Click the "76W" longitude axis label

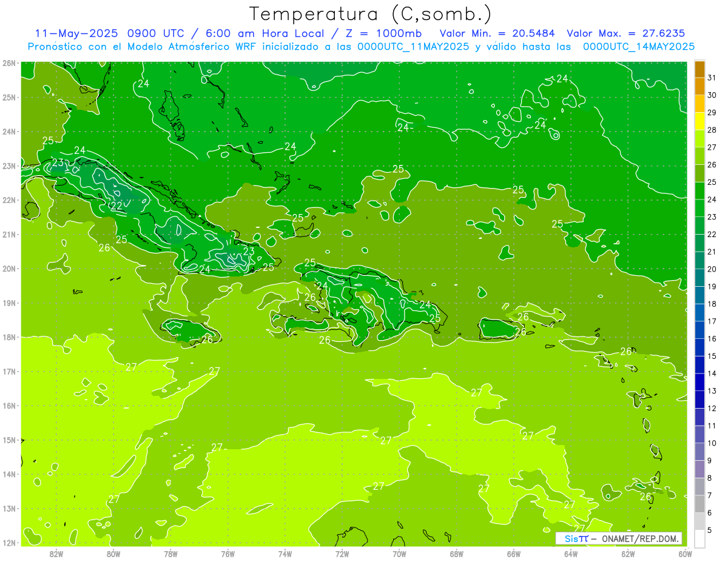coord(228,554)
